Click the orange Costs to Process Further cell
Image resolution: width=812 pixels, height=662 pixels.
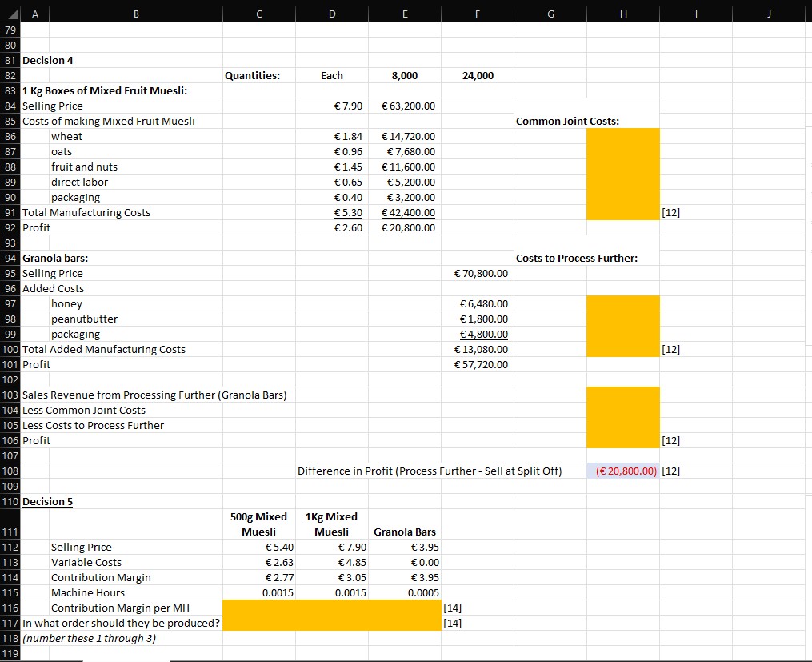(623, 325)
